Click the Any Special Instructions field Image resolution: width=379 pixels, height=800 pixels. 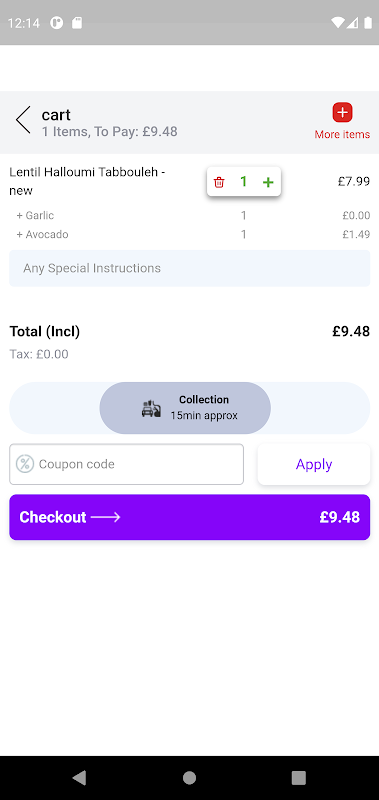(x=190, y=268)
